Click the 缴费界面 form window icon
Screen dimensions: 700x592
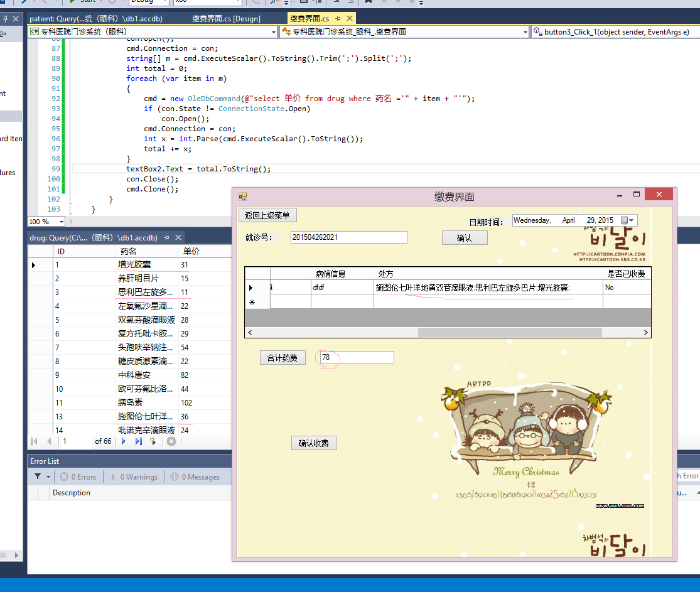coord(243,196)
